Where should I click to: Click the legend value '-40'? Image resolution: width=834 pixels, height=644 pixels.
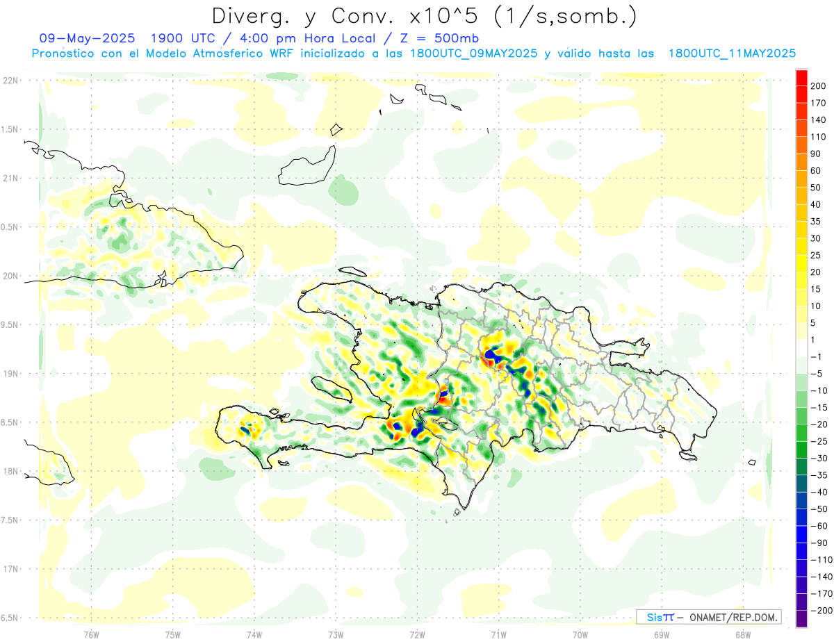click(819, 493)
